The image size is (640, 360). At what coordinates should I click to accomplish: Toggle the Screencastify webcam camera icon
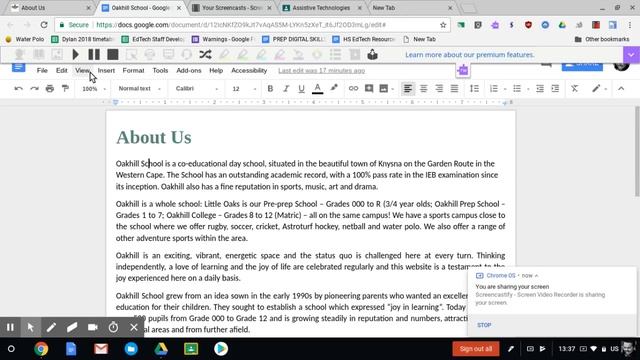click(93, 327)
